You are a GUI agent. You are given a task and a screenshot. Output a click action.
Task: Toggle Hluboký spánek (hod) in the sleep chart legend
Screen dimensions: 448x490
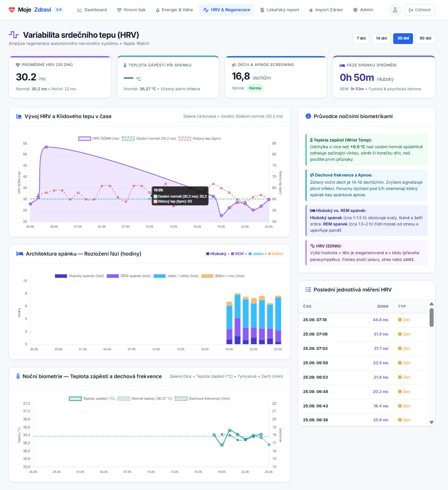point(80,276)
